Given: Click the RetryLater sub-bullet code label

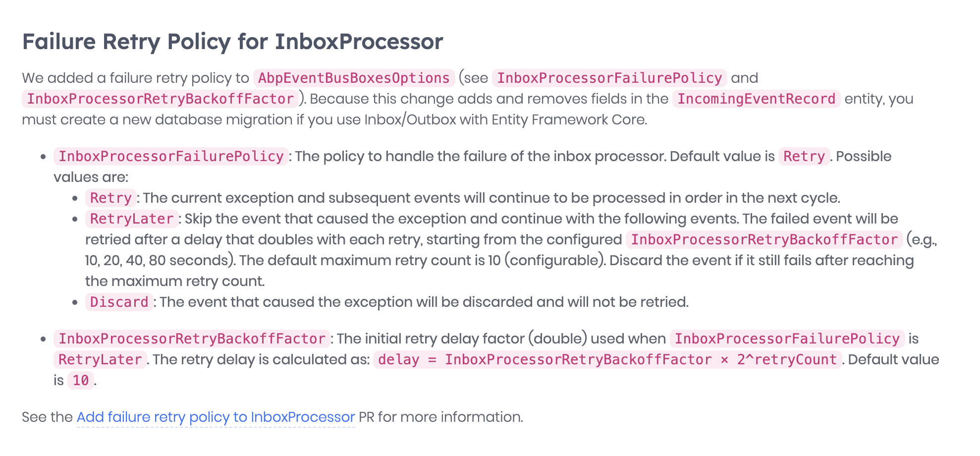Looking at the screenshot, I should (x=131, y=219).
